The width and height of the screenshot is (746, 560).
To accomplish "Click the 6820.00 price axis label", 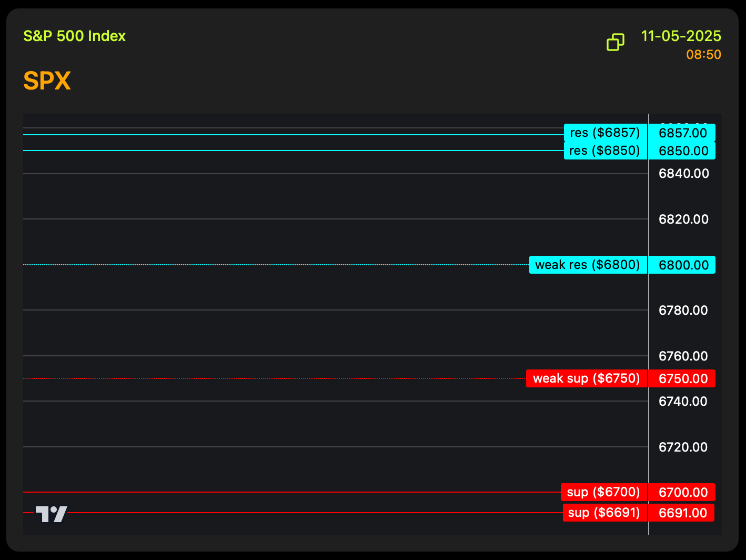I will pos(683,219).
